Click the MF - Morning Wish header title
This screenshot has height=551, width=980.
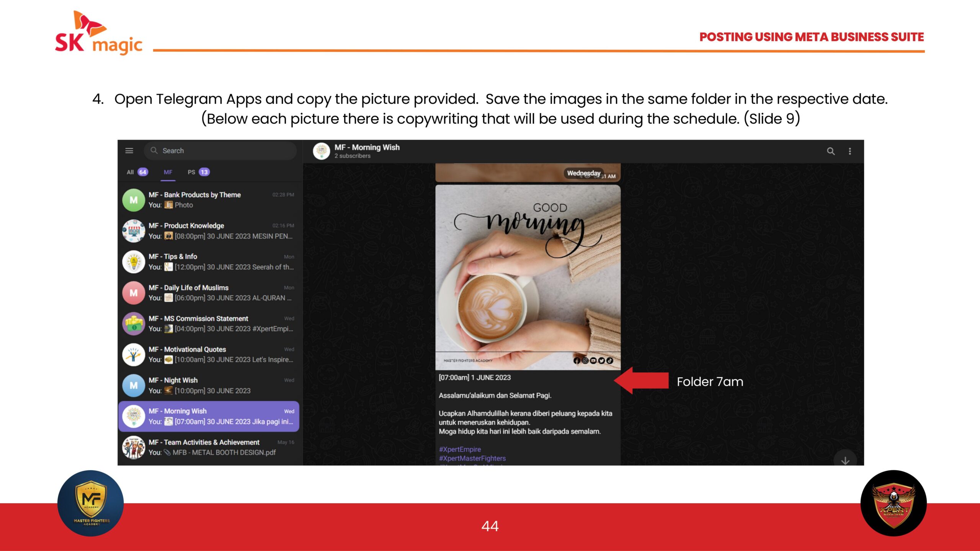(367, 147)
